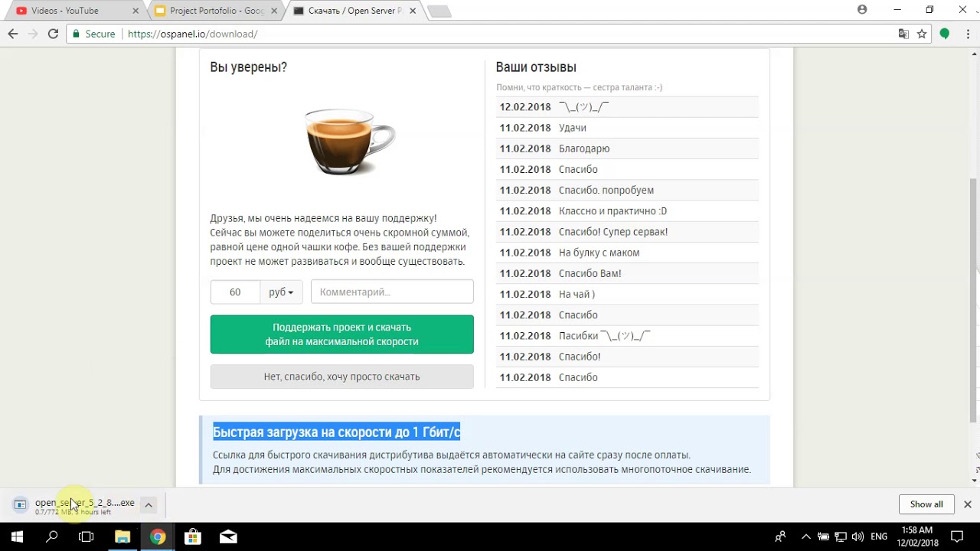
Task: Click the review 'Спасибо! Супер сервак!'
Action: click(613, 231)
